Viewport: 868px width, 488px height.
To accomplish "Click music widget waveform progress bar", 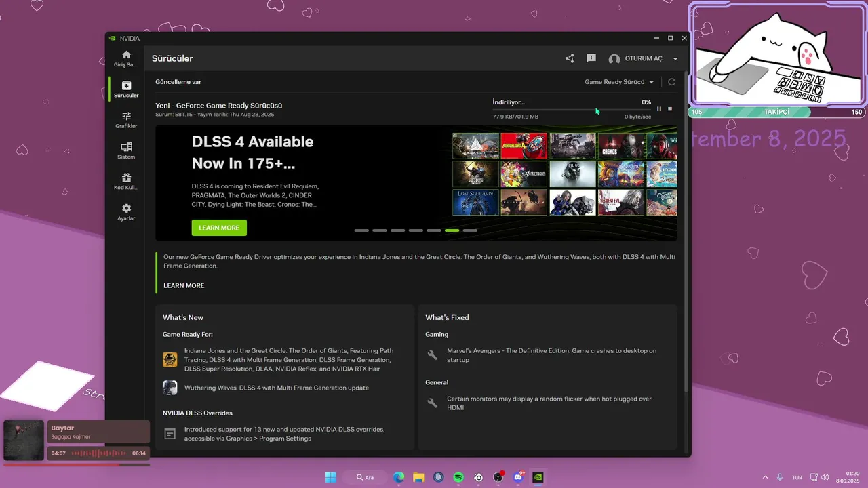I will tap(98, 453).
